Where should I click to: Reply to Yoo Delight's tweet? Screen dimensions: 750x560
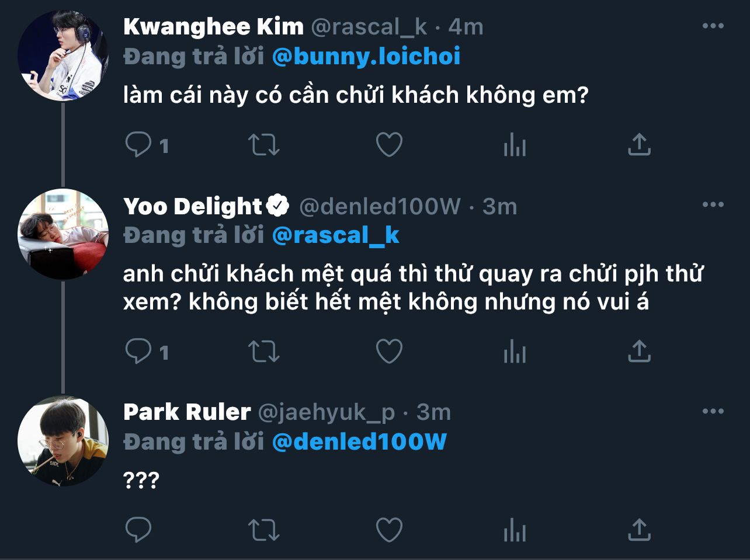138,352
